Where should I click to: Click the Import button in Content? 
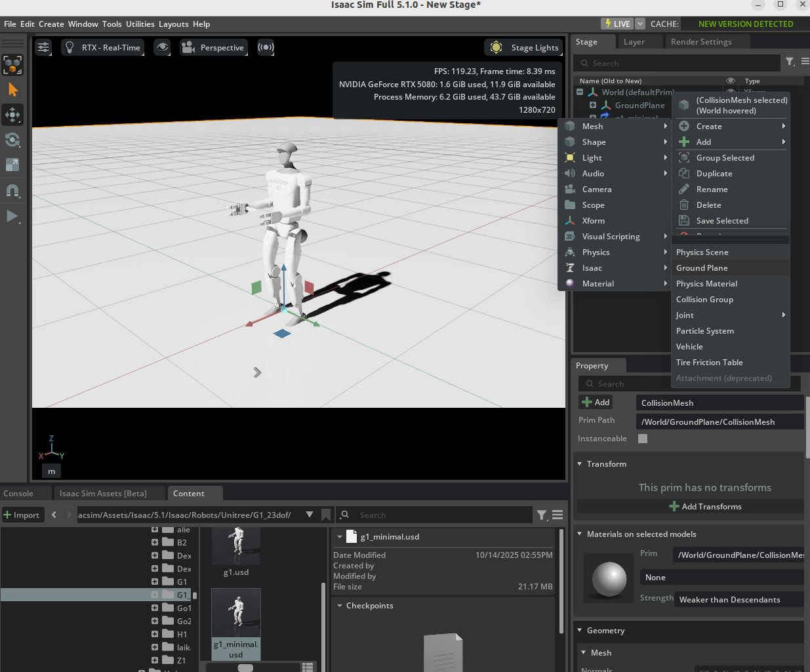(22, 515)
